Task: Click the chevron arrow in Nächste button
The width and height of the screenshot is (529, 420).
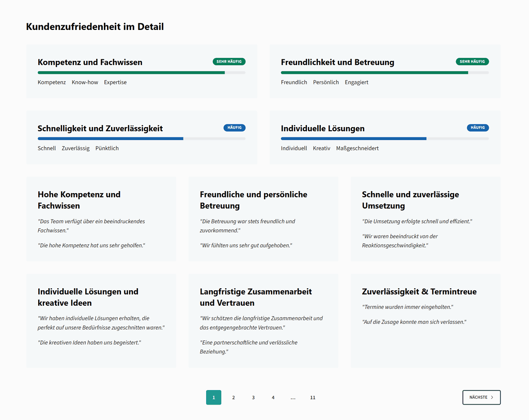Action: pos(492,397)
